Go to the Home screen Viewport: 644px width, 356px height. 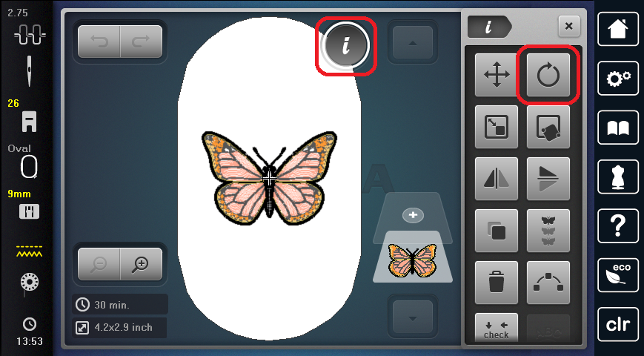pyautogui.click(x=618, y=29)
